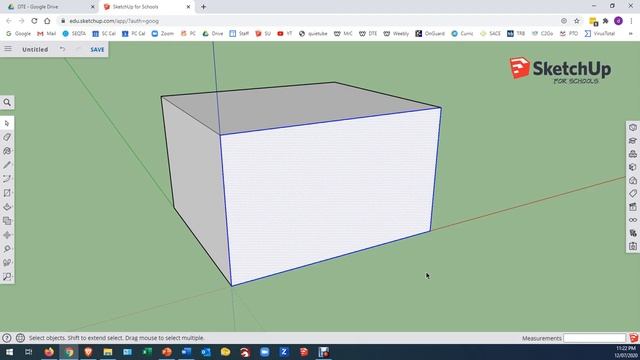Viewport: 640px width, 360px height.
Task: Open the Chrome extensions puzzle icon
Action: [606, 21]
